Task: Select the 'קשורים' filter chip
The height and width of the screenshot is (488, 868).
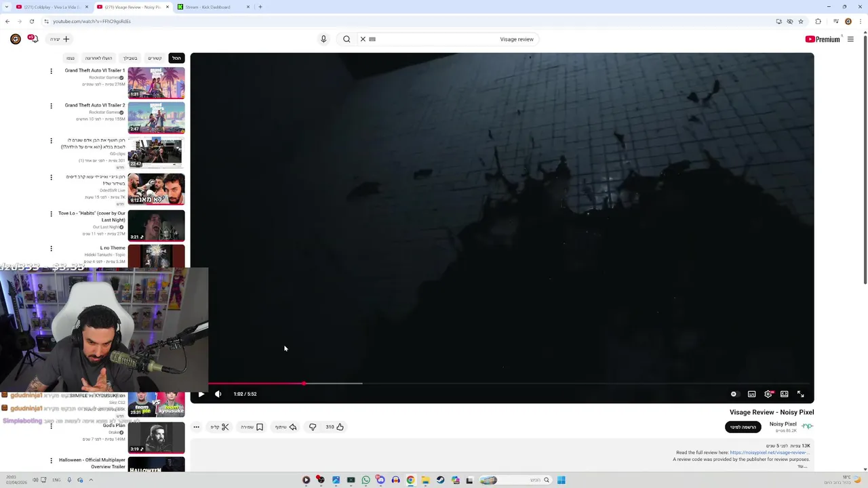Action: coord(155,58)
